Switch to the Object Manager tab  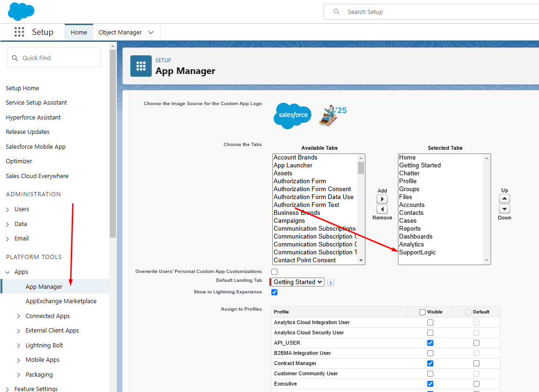coord(120,32)
